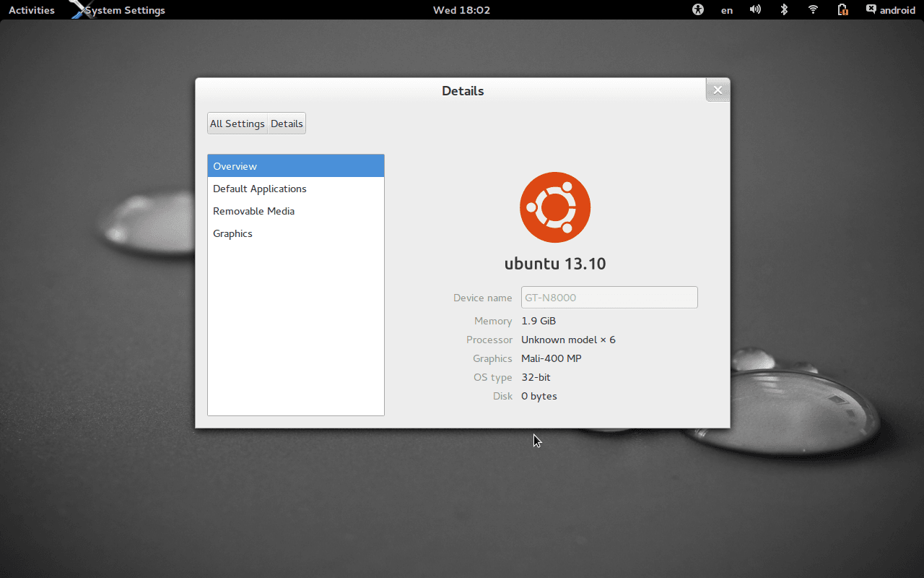Click the 'ubuntu 13.10' version text
Screen dimensions: 924x578
pos(555,264)
